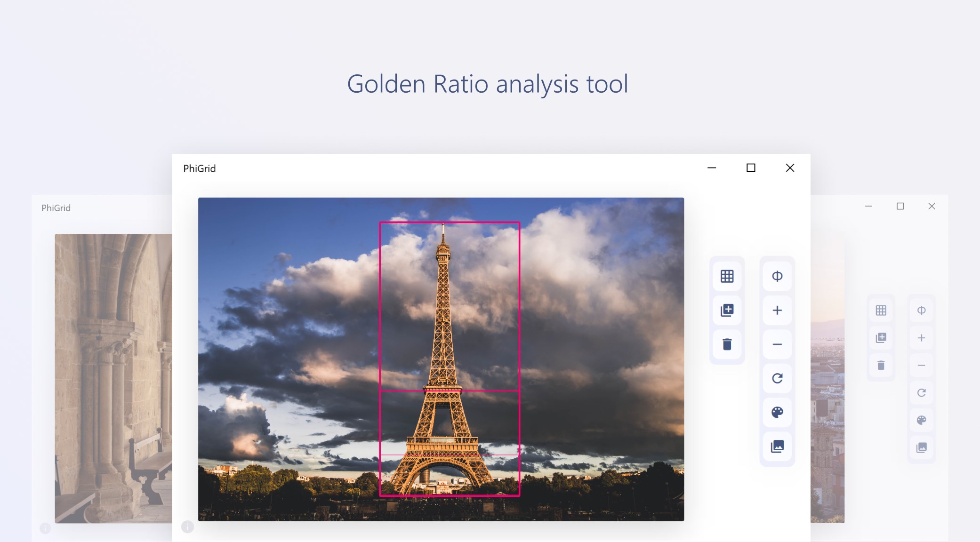This screenshot has height=542, width=980.
Task: Maximize the main PhiGrid window
Action: pyautogui.click(x=751, y=168)
